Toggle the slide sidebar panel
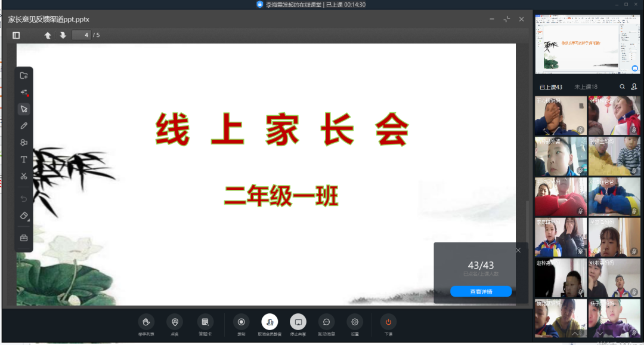 click(x=16, y=35)
